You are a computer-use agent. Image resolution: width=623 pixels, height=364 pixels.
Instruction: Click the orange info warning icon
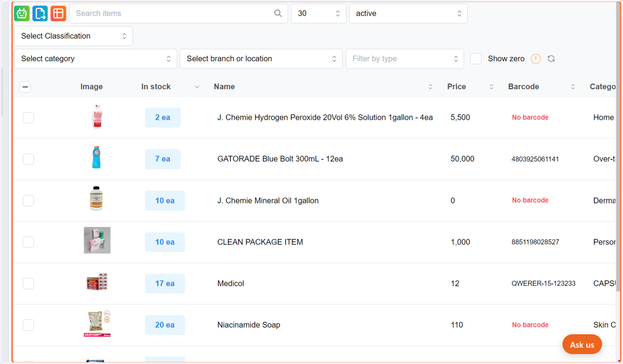[536, 59]
